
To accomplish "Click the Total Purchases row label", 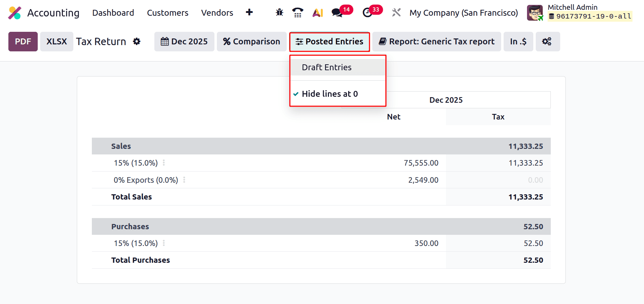I will coord(141,260).
